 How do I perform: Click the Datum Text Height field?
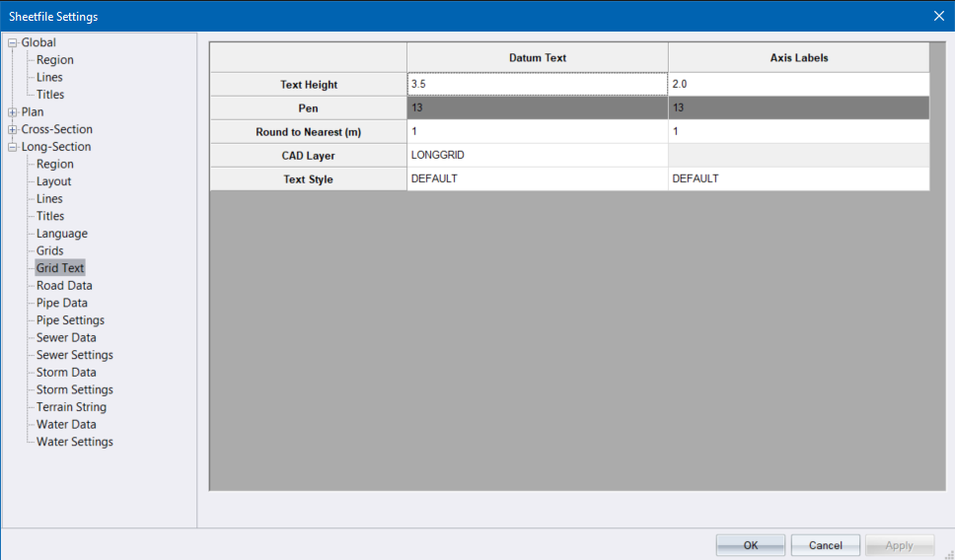click(x=537, y=85)
